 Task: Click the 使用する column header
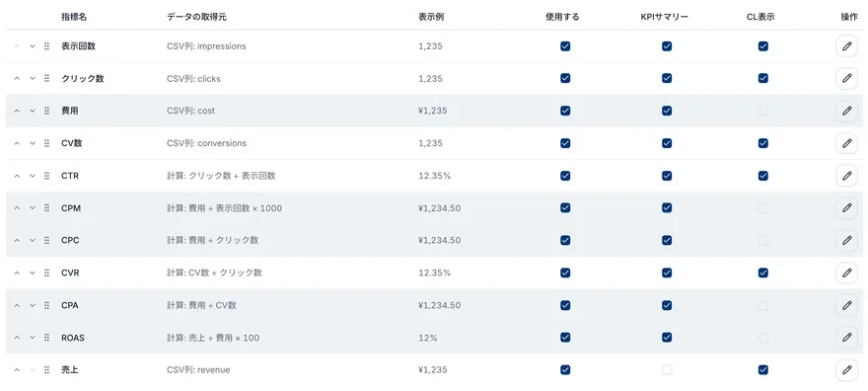pos(562,17)
